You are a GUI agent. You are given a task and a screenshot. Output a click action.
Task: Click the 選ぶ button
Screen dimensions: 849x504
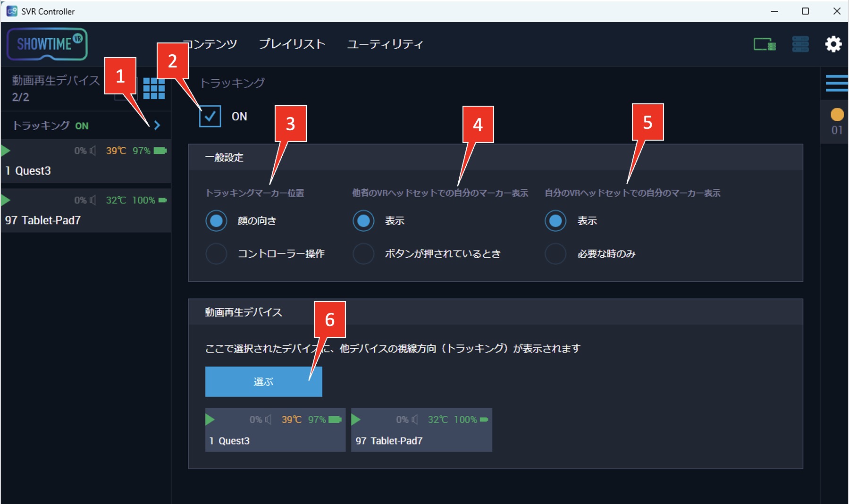[x=263, y=382]
